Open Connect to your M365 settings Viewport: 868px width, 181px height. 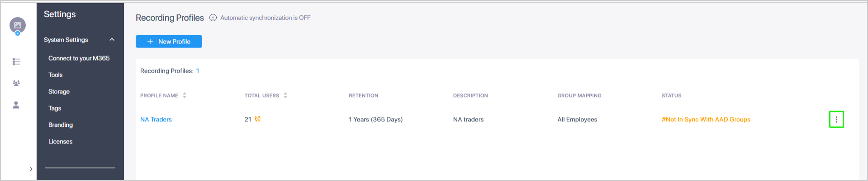click(x=79, y=58)
